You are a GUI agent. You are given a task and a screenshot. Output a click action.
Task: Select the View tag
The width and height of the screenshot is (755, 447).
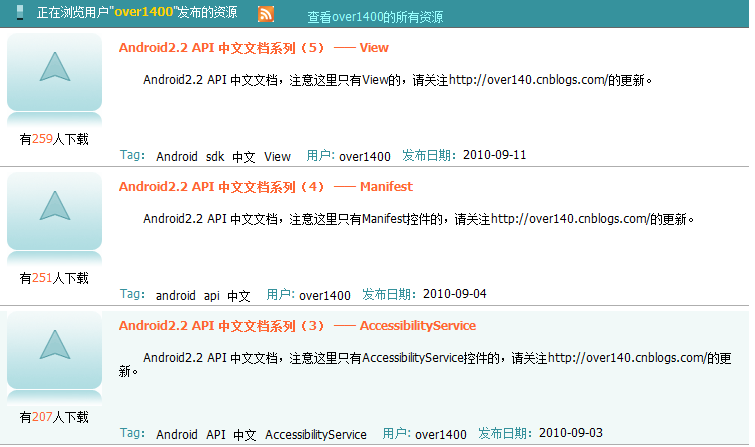pos(277,157)
